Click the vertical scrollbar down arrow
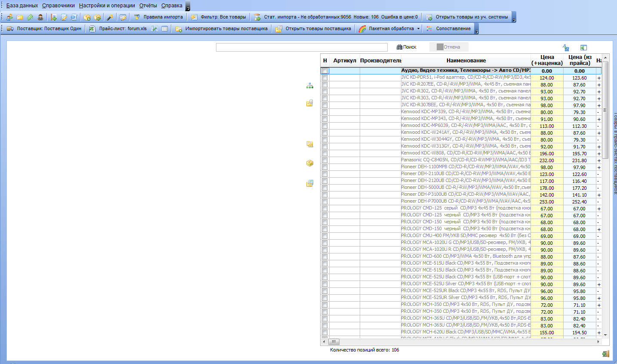The width and height of the screenshot is (617, 364). coord(605,335)
